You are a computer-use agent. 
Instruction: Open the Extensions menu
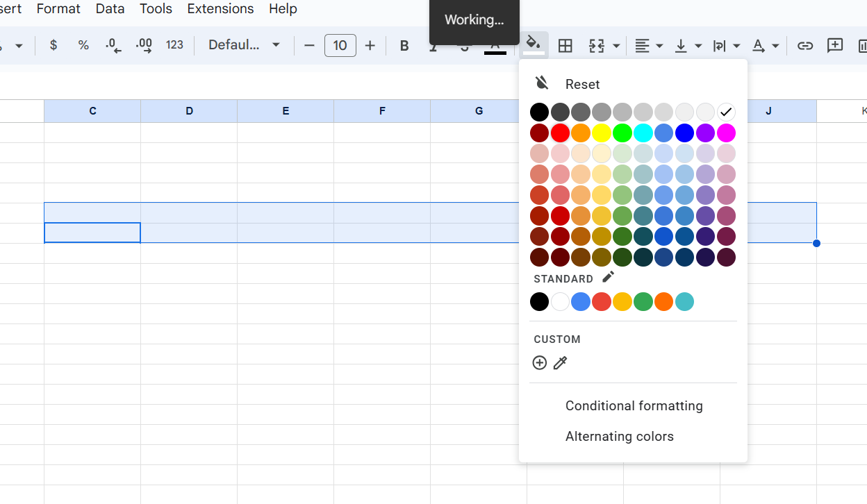220,9
